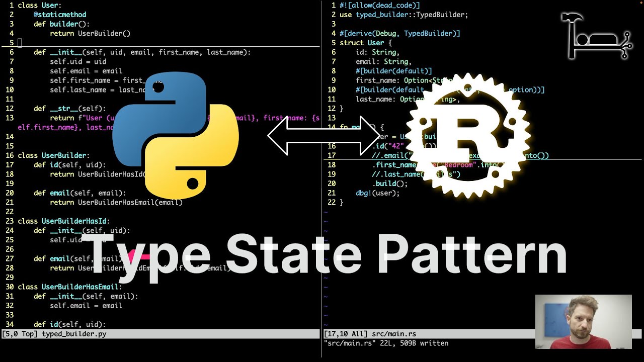644x362 pixels.
Task: Click 'email: String,' field line
Action: tap(384, 61)
